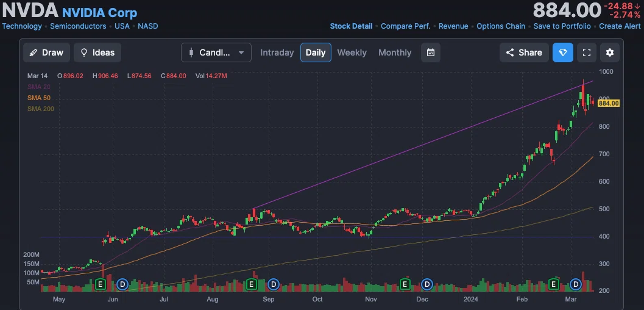Click the Mar 14 date label
Image resolution: width=644 pixels, height=310 pixels.
point(37,76)
